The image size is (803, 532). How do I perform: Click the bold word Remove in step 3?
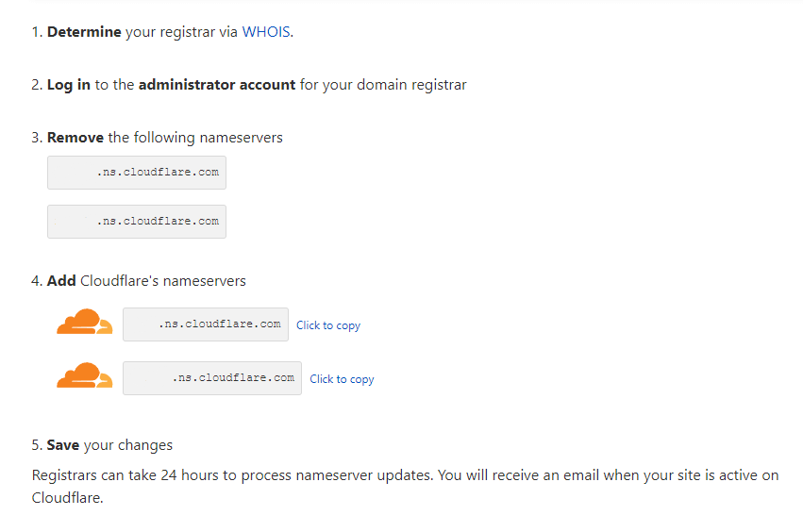75,138
